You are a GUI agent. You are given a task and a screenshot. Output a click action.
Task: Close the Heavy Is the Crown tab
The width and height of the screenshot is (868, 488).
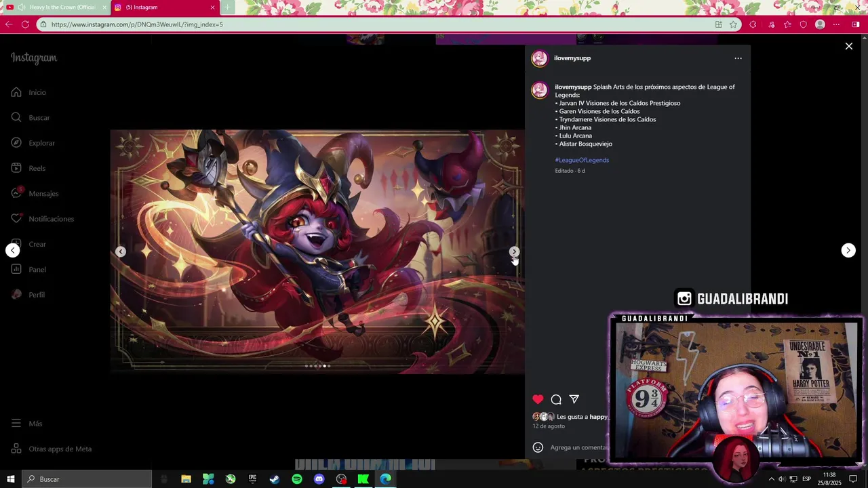tap(104, 7)
